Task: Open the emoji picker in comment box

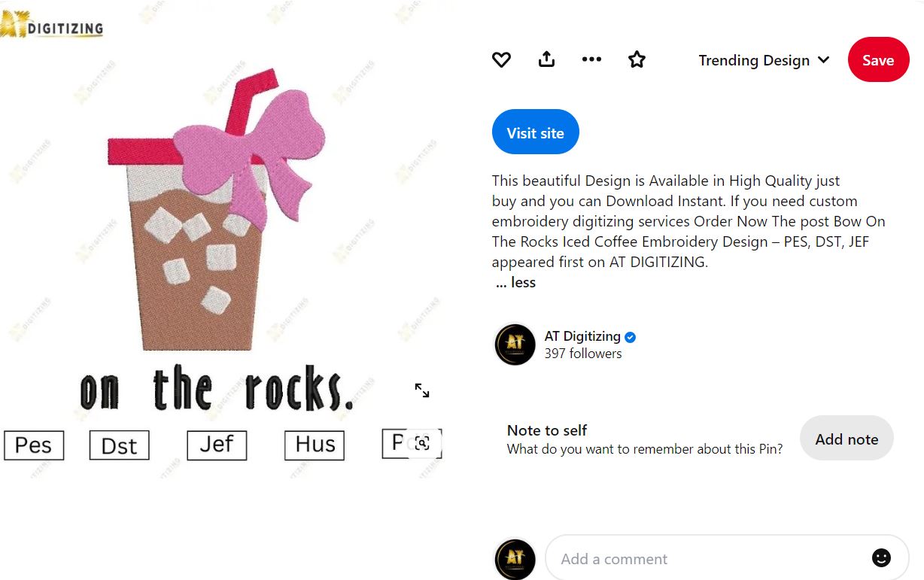Action: click(881, 557)
